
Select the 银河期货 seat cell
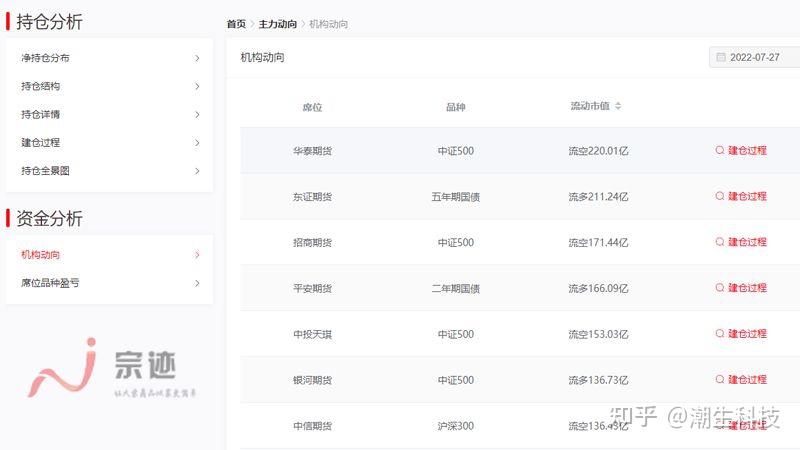[312, 381]
